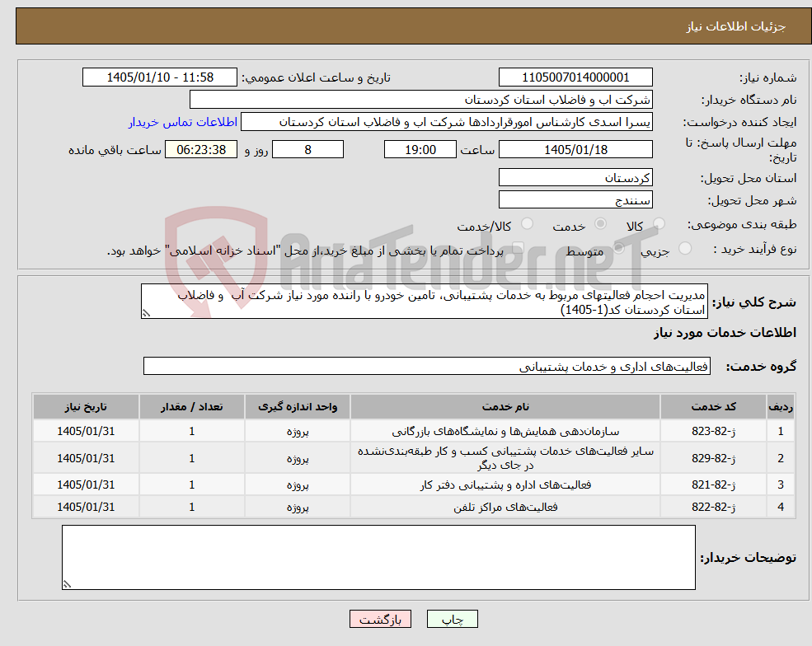Click the شماره نیاز field 1105007014000001
The width and height of the screenshot is (812, 646).
point(575,77)
